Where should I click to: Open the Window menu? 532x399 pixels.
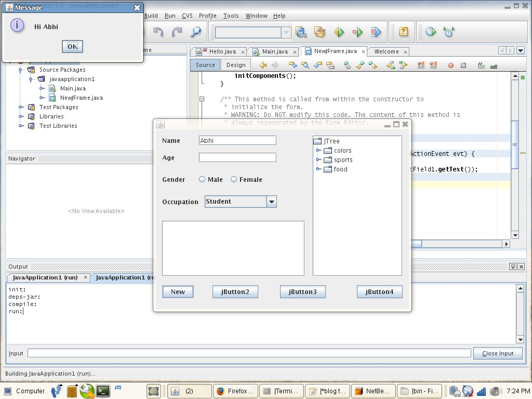click(x=256, y=16)
